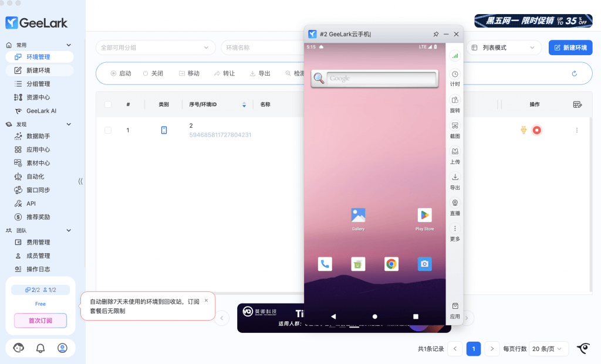Screen dimensions: 601x364
Task: Tap the Android home navigation button
Action: pyautogui.click(x=375, y=317)
